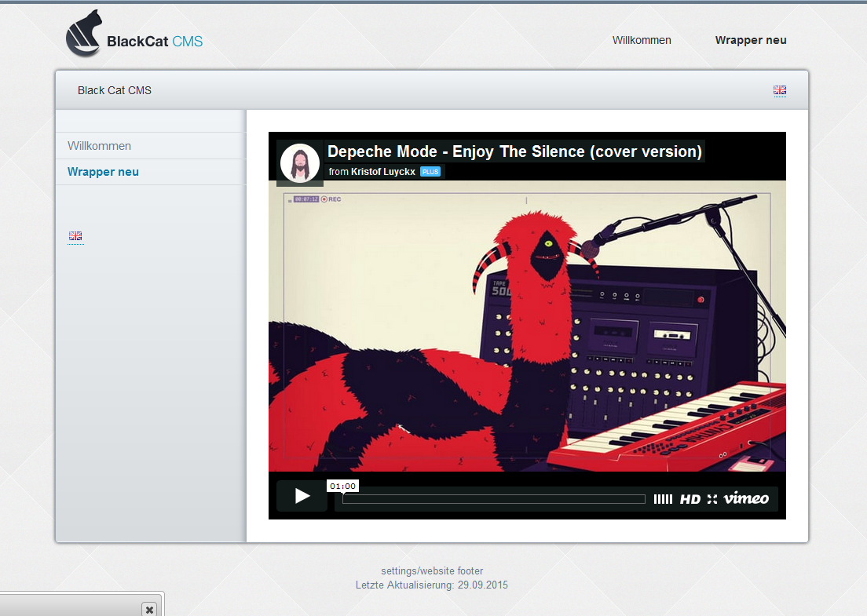Play the Vimeo video

coord(302,496)
